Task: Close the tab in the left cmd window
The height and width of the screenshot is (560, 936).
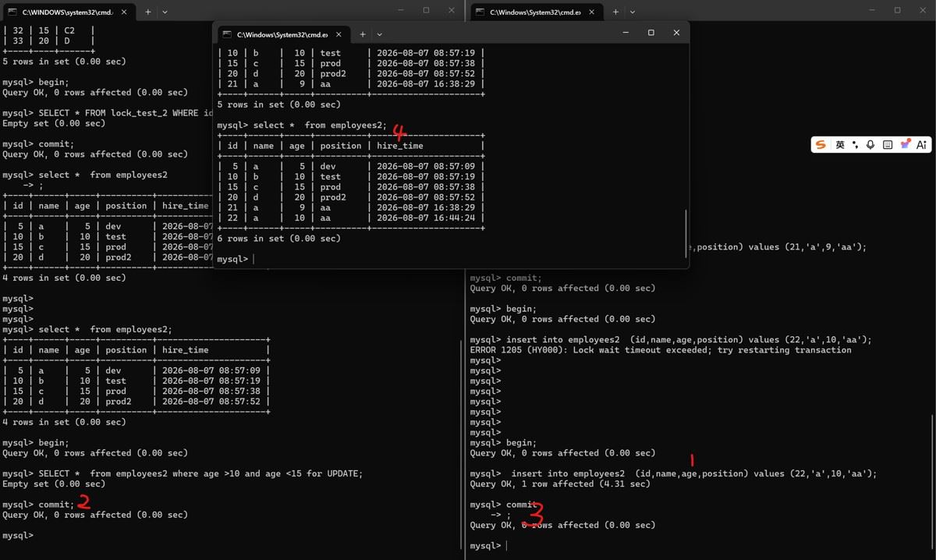Action: click(x=124, y=12)
